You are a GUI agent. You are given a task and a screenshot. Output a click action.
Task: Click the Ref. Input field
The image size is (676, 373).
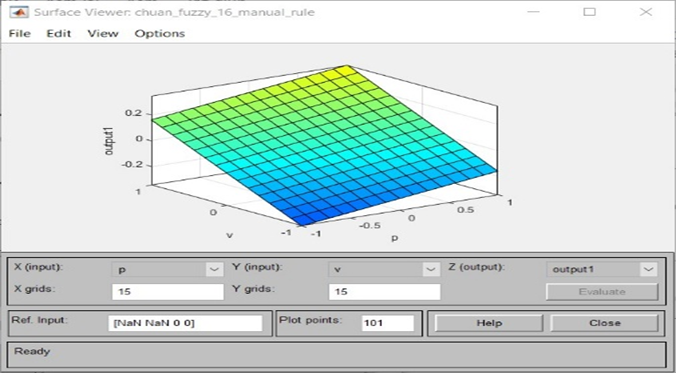[185, 323]
